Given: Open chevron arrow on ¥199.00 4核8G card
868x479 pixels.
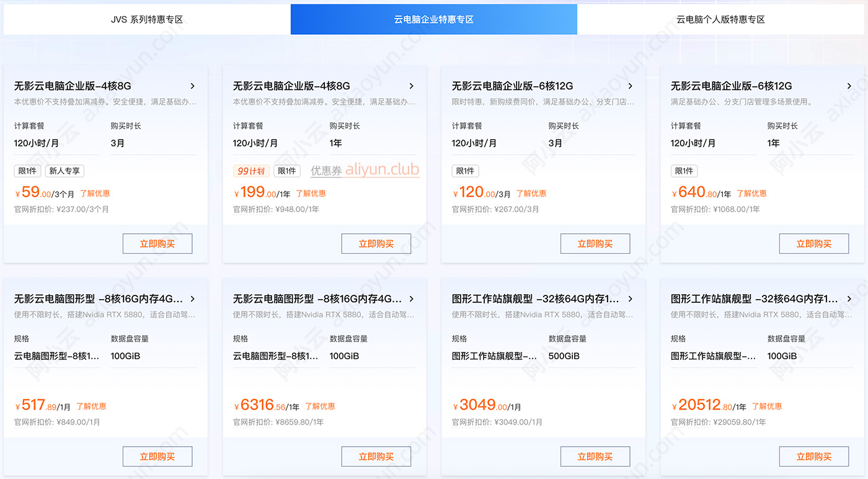Looking at the screenshot, I should click(x=412, y=86).
